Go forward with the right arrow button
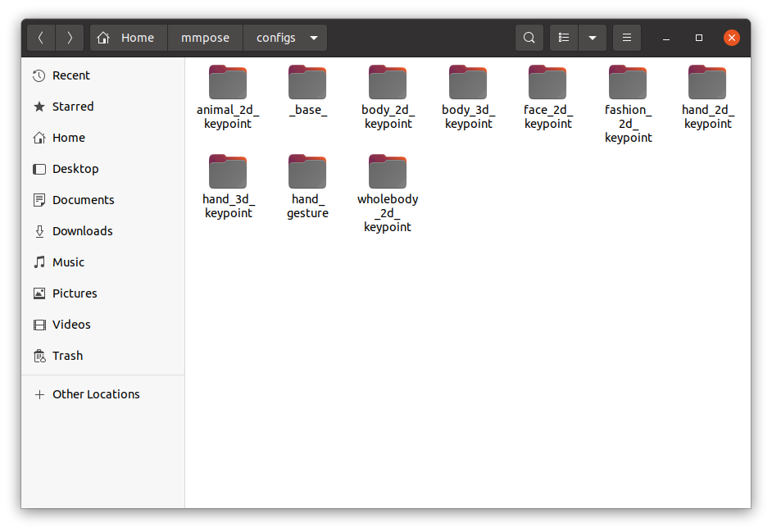 (70, 38)
